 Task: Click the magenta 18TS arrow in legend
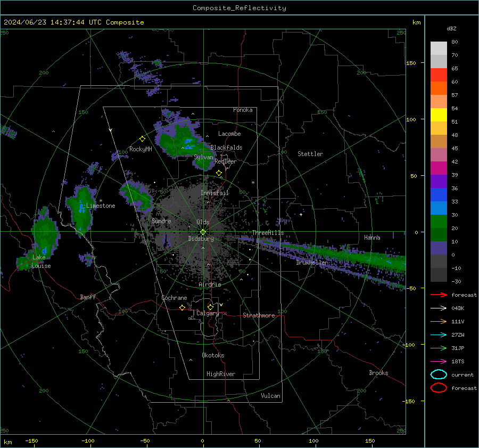[439, 362]
